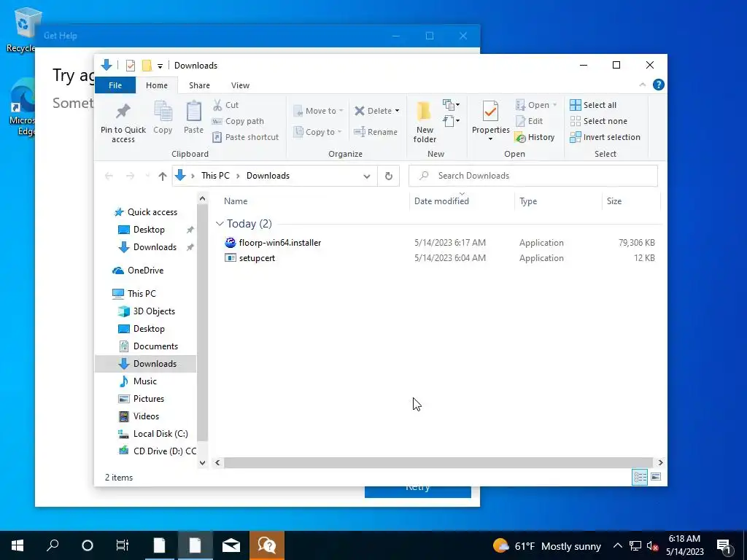Open the Copy to dropdown
Image resolution: width=747 pixels, height=560 pixels.
tap(318, 132)
